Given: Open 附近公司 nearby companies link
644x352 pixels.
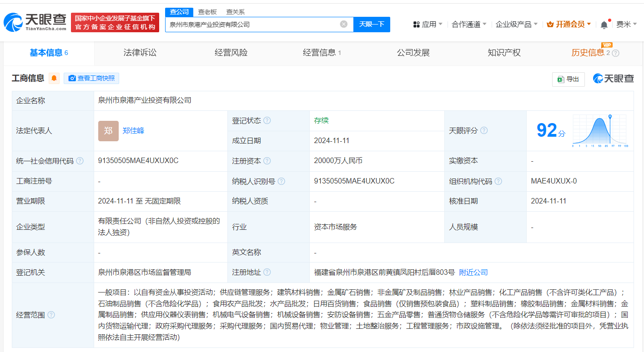Looking at the screenshot, I should coord(473,273).
